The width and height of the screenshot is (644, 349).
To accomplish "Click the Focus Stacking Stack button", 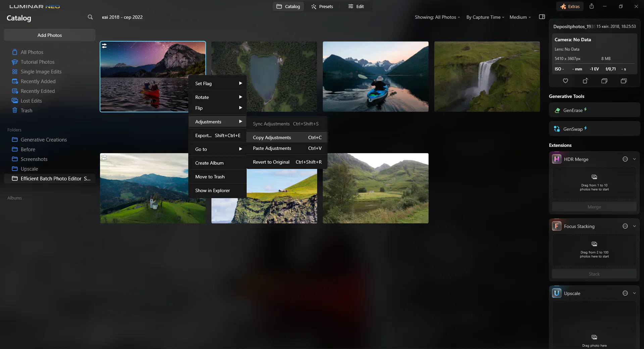I will (594, 274).
